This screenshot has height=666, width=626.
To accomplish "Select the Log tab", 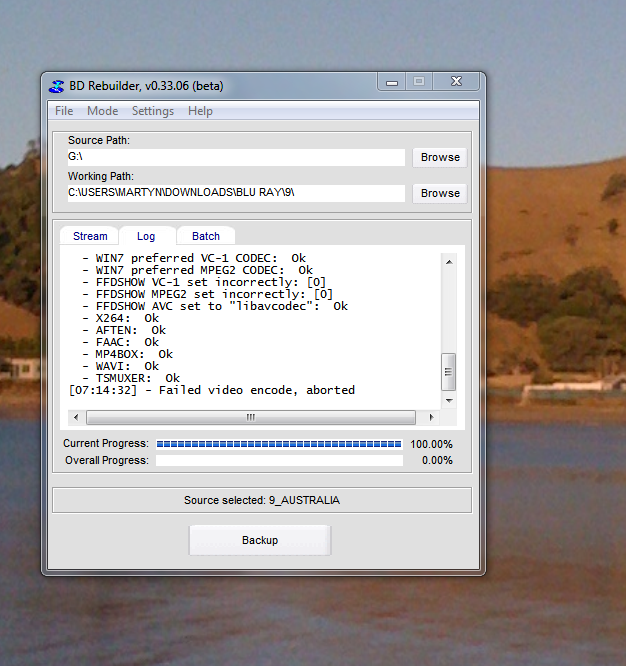I will (146, 236).
